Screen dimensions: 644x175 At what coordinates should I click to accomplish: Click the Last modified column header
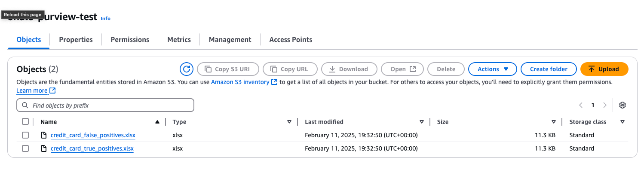[324, 122]
